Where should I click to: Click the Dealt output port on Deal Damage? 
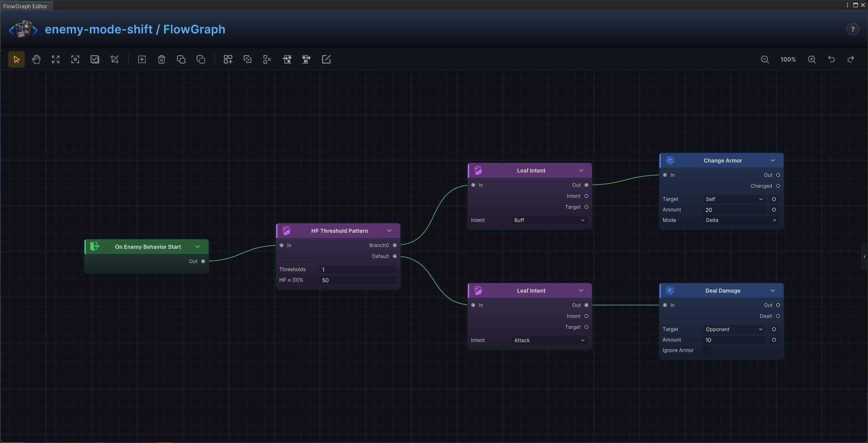(x=778, y=316)
